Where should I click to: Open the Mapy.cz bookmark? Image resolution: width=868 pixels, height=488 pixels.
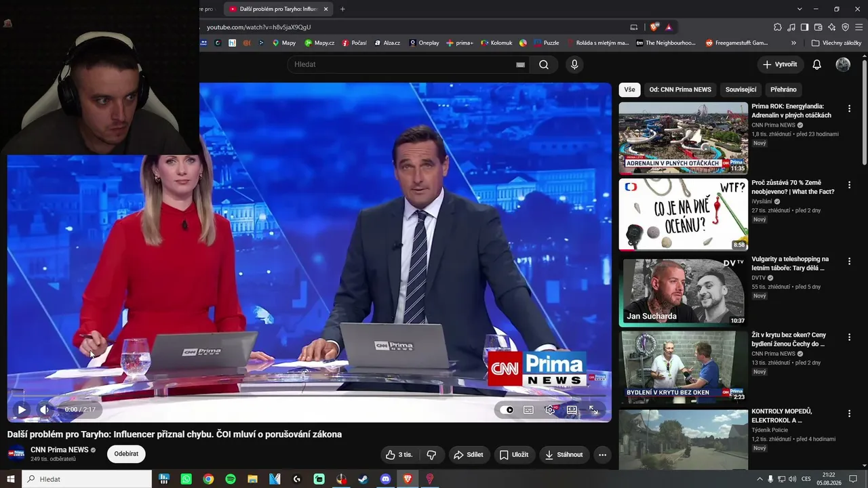(319, 43)
